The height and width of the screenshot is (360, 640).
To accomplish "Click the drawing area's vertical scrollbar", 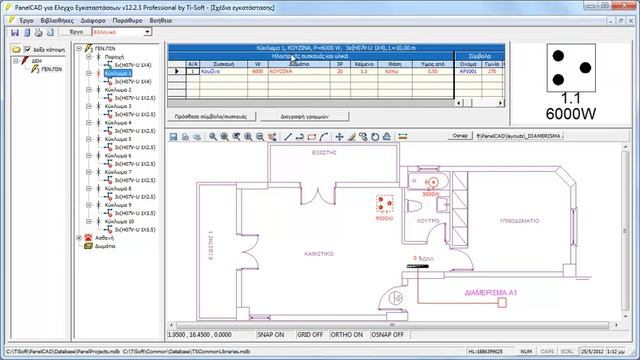I will click(625, 231).
